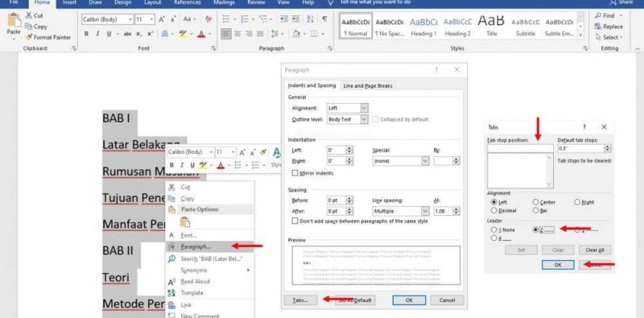Image resolution: width=644 pixels, height=318 pixels.
Task: Click the Increase Indent icon
Action: coord(295,19)
